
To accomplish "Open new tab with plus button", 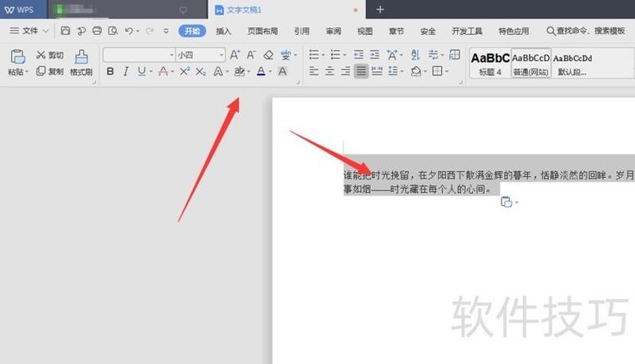I will [x=380, y=9].
